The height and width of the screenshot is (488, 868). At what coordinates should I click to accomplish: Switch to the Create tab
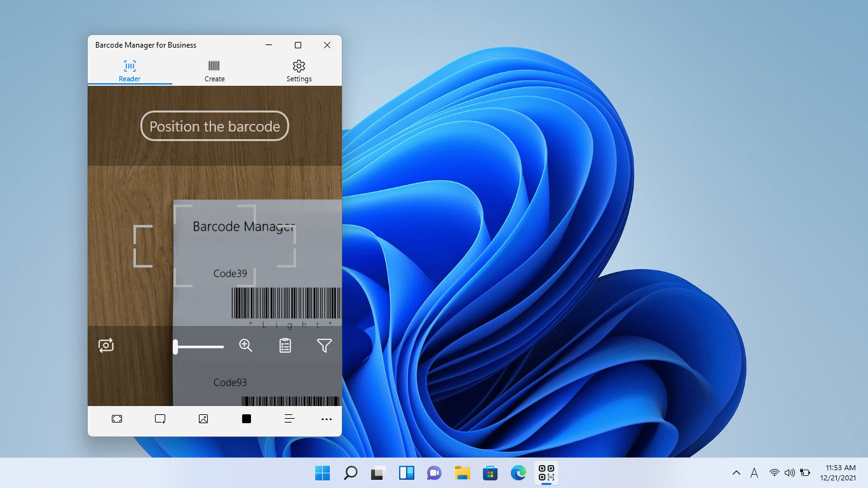click(214, 70)
